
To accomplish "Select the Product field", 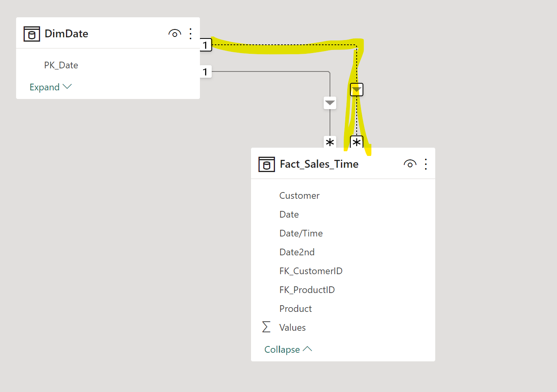I will (295, 309).
